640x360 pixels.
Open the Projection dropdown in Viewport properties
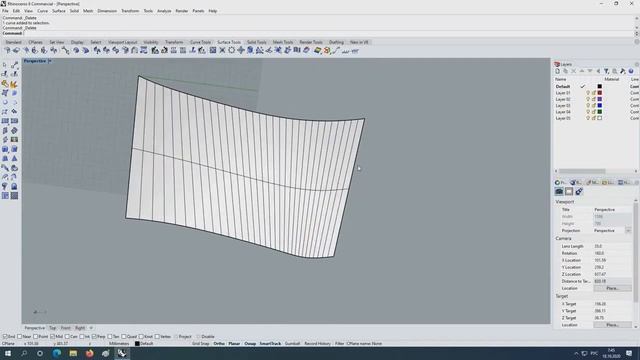tap(628, 231)
